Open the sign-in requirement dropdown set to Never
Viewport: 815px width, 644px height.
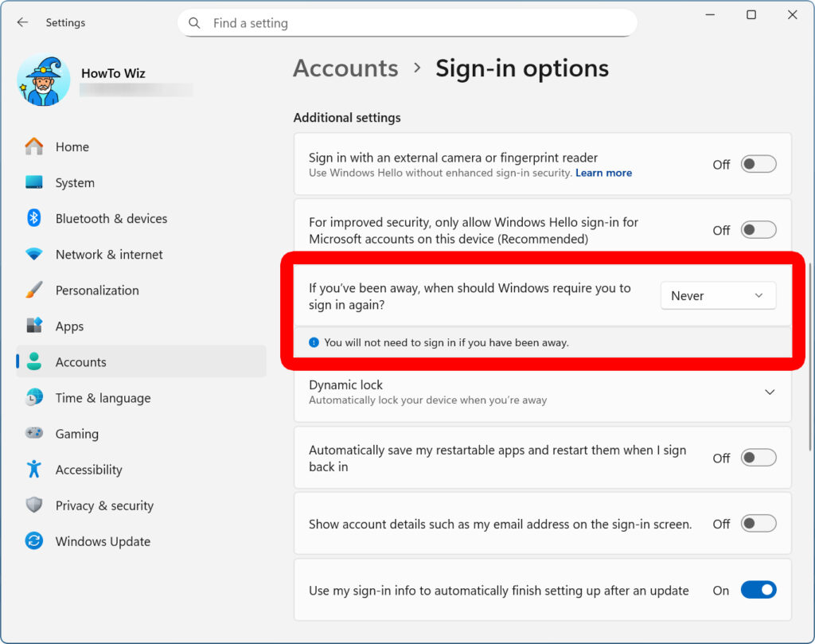(717, 295)
